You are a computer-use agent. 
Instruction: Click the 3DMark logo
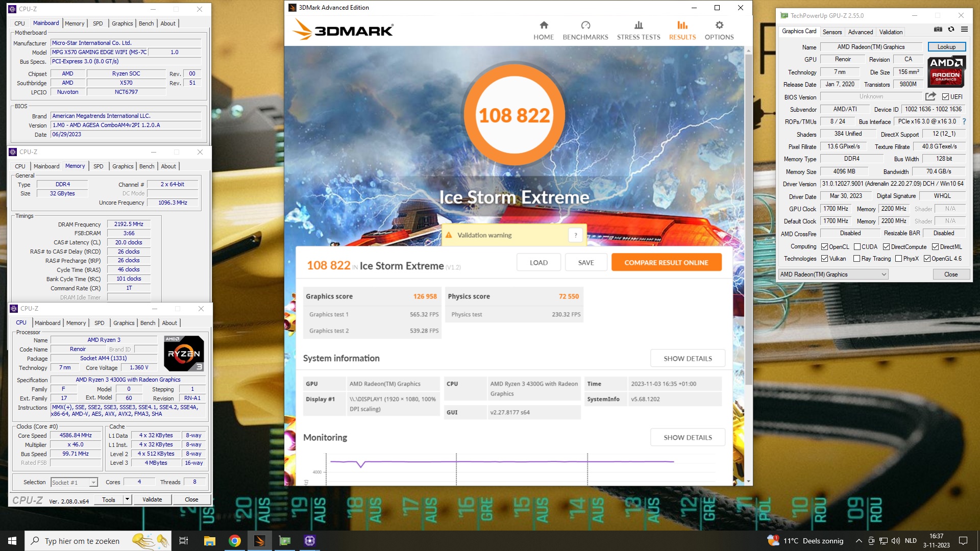click(343, 30)
